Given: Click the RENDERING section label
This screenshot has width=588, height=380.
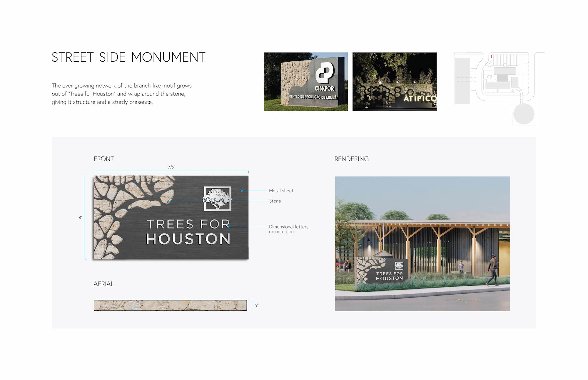Looking at the screenshot, I should pyautogui.click(x=351, y=159).
